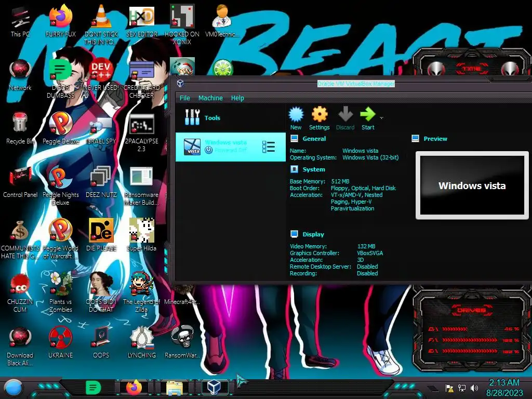Image resolution: width=532 pixels, height=399 pixels.
Task: Click the General section header
Action: pyautogui.click(x=314, y=139)
